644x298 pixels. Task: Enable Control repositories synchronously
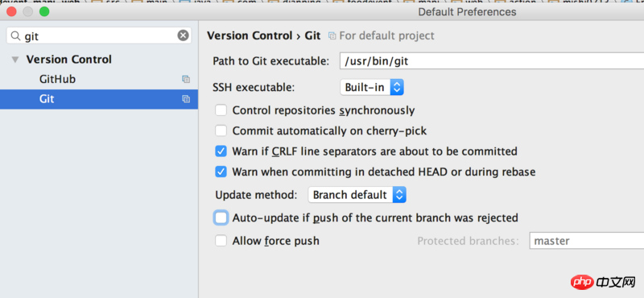click(221, 110)
